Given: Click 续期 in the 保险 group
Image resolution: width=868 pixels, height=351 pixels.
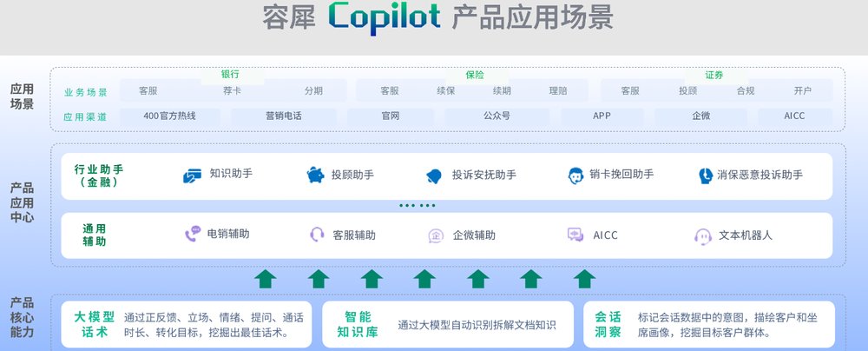Looking at the screenshot, I should [502, 91].
